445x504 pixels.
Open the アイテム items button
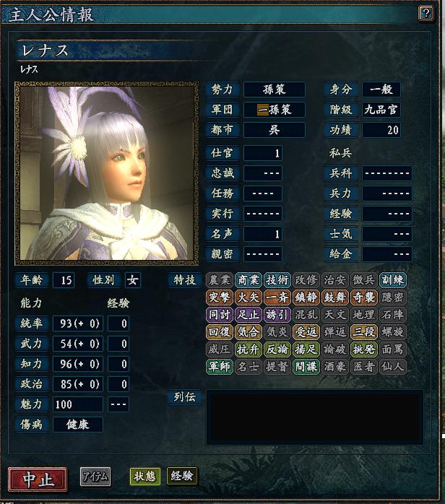(95, 477)
